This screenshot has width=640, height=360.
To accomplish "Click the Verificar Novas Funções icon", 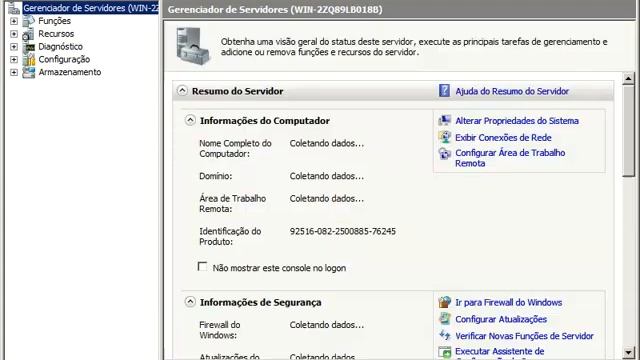I will (444, 335).
